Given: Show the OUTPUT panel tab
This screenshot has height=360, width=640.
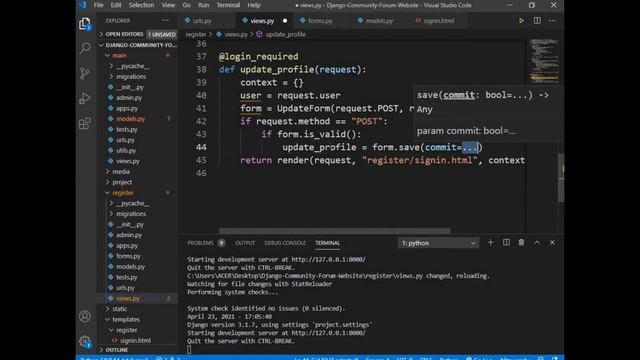Looking at the screenshot, I should click(x=245, y=243).
